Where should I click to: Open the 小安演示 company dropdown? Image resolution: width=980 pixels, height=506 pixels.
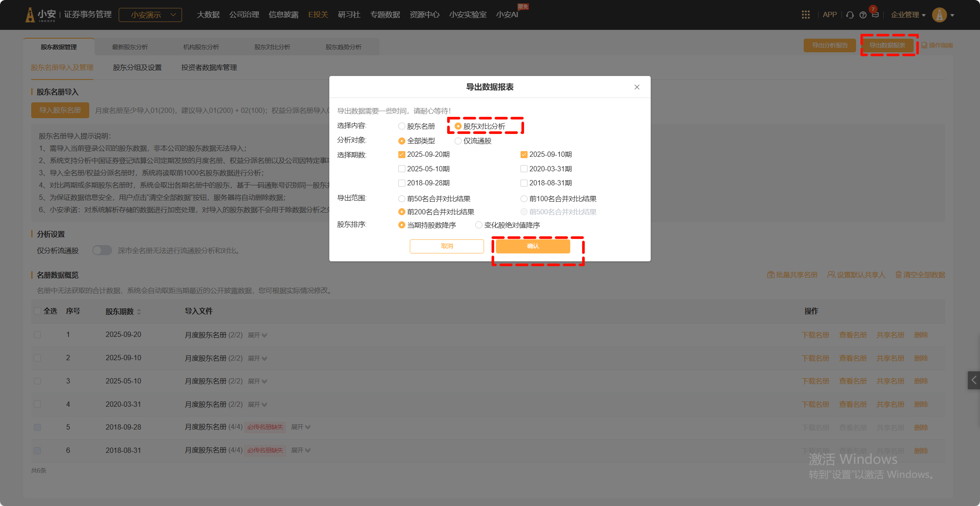click(150, 15)
